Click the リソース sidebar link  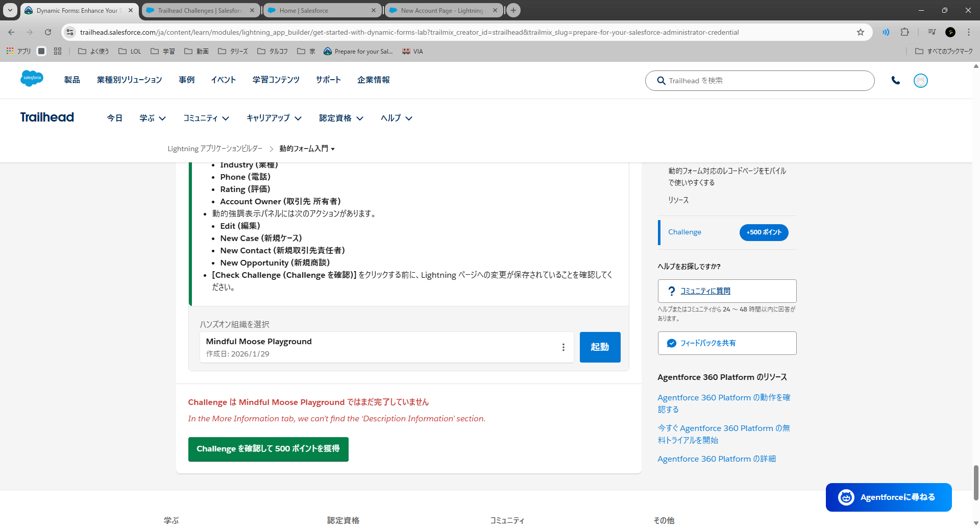(x=678, y=200)
